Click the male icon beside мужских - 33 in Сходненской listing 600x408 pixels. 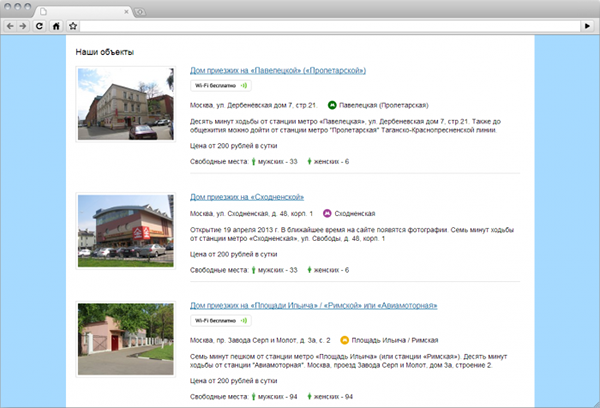(253, 270)
